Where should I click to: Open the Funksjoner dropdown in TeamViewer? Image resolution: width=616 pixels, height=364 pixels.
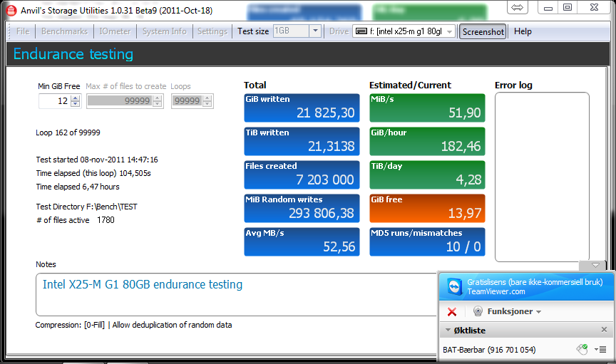click(x=514, y=311)
